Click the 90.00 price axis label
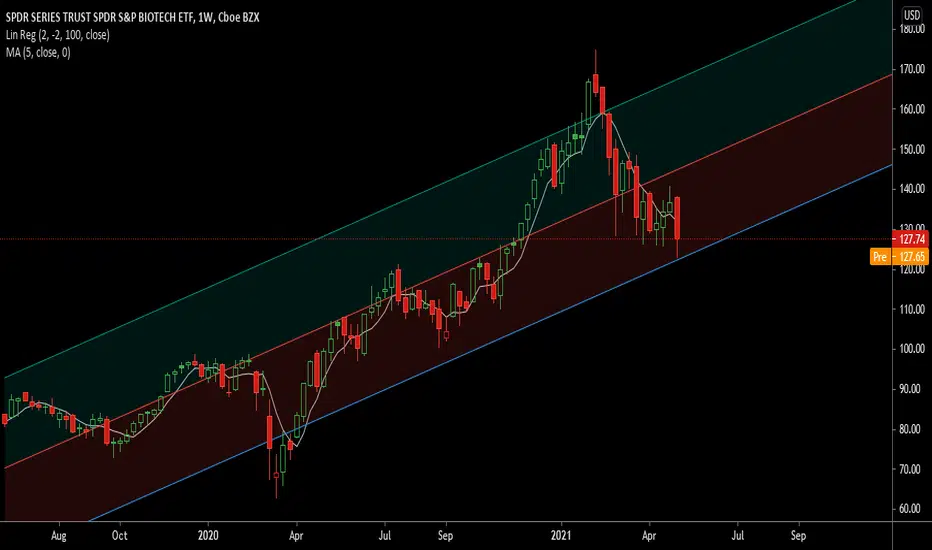The height and width of the screenshot is (550, 932). (912, 389)
